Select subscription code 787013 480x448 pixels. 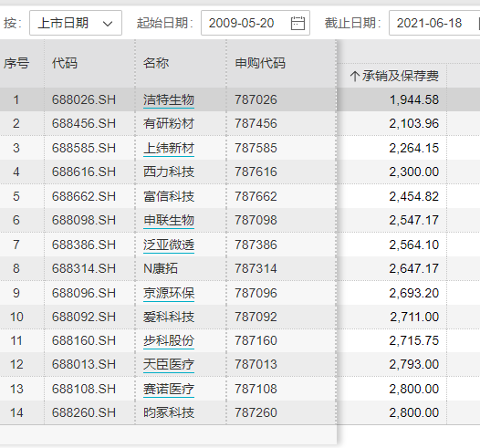(x=256, y=364)
